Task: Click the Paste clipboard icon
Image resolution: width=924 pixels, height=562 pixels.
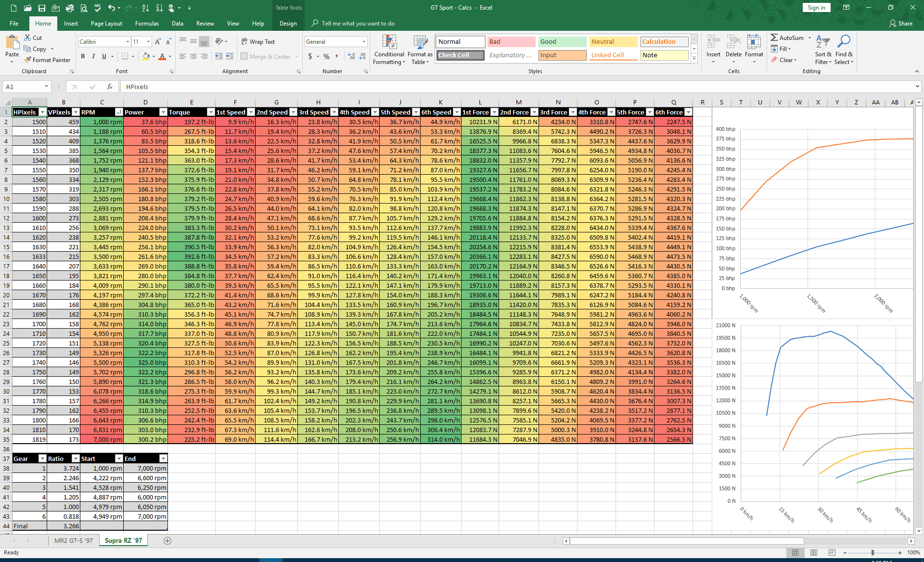Action: pyautogui.click(x=12, y=43)
